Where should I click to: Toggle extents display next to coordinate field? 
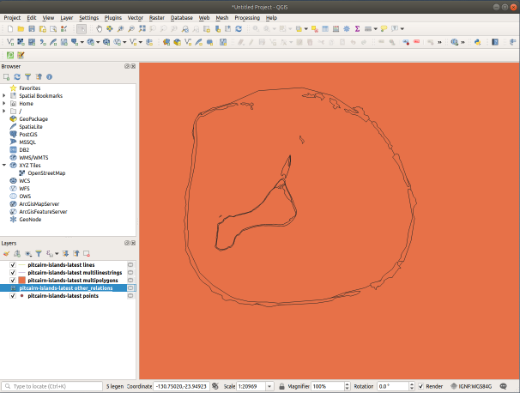click(x=215, y=386)
